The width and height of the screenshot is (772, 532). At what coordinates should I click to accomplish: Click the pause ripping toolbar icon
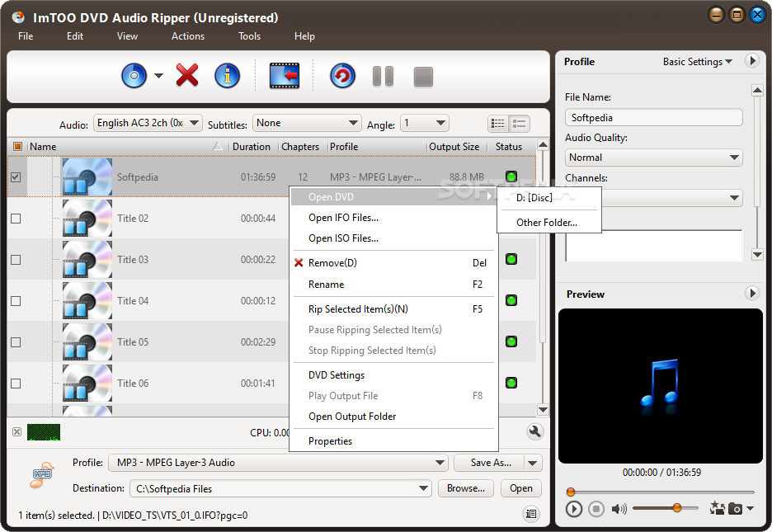383,76
